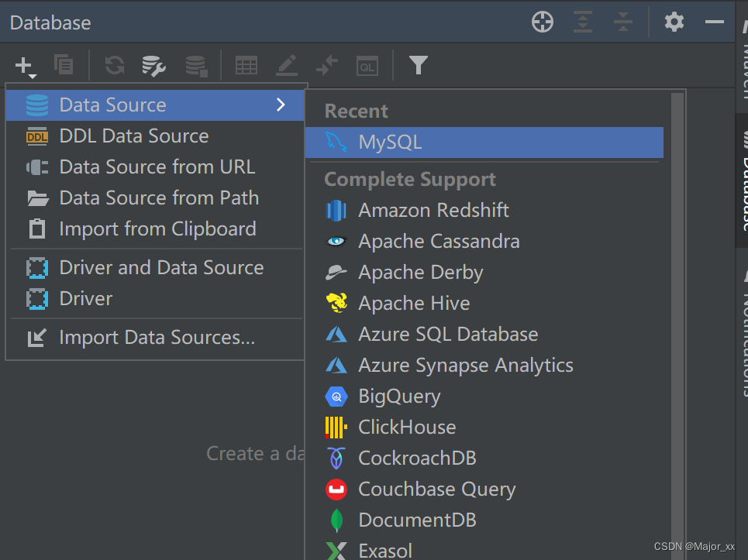Click the ClickHouse yellow bars icon

coord(336,427)
